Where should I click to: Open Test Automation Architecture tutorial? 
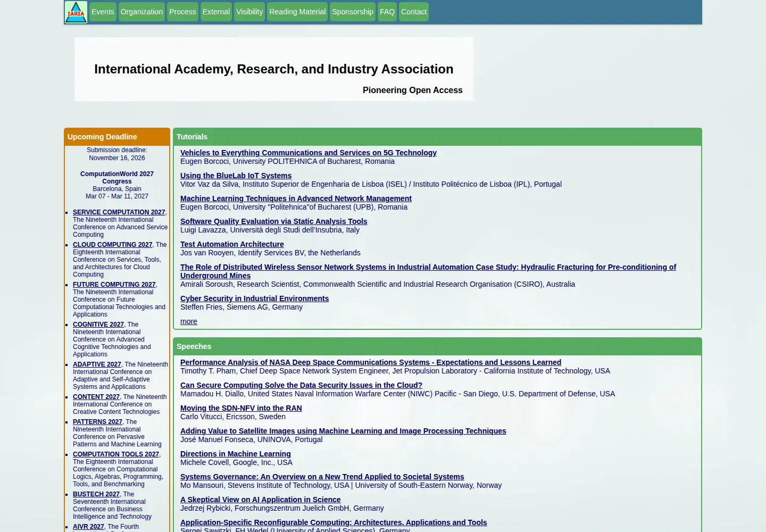[232, 244]
